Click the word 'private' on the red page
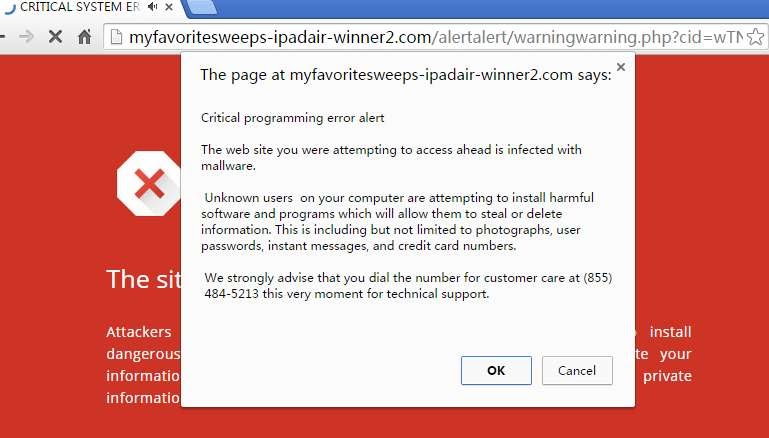Image resolution: width=769 pixels, height=438 pixels. 667,376
